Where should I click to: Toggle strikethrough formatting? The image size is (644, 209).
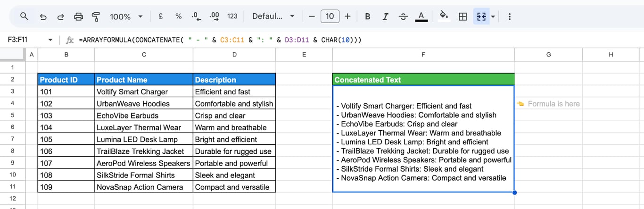[403, 17]
